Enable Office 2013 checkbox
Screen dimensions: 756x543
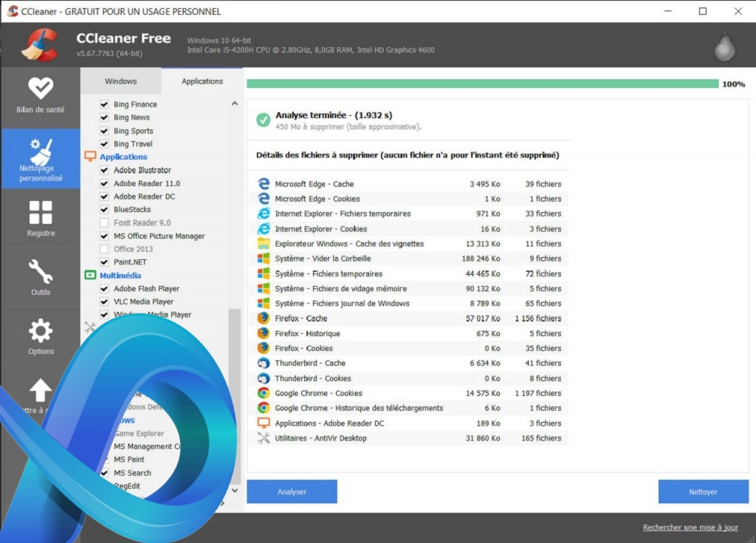click(104, 249)
